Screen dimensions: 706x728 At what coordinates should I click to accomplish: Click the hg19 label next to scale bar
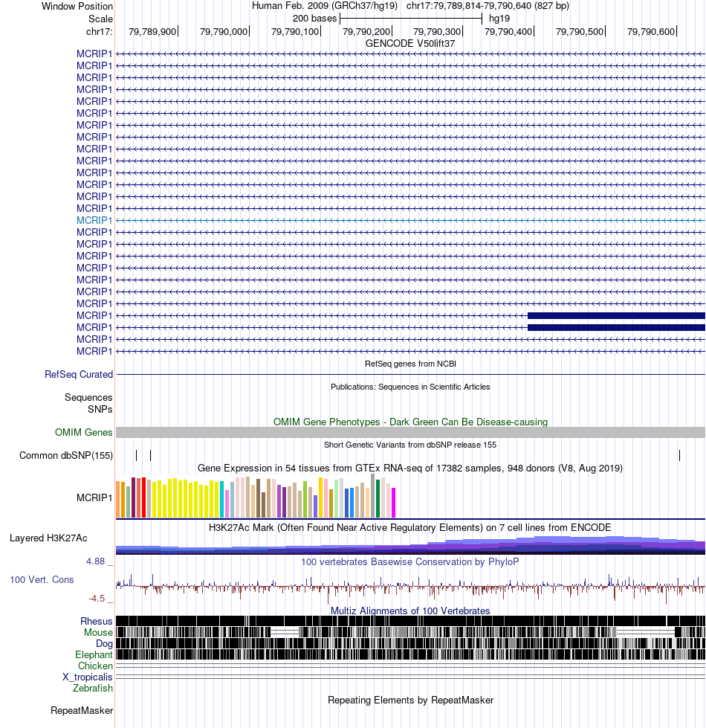coord(499,19)
